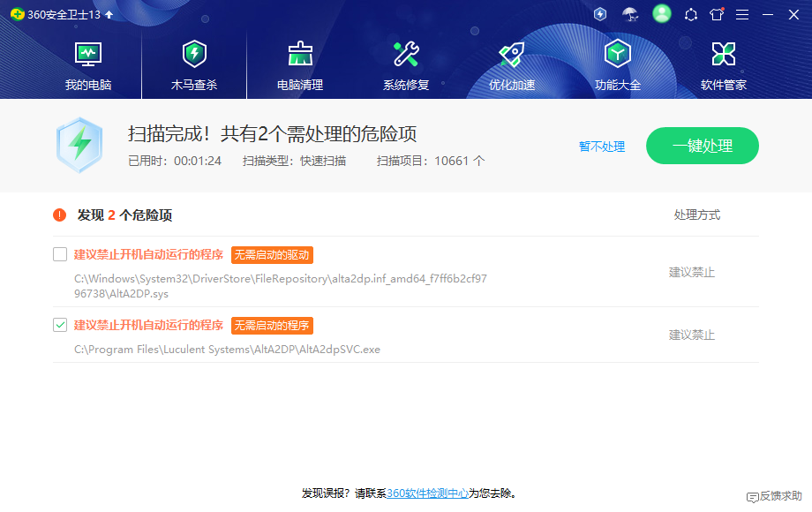Open 功能大全 tab

point(617,66)
